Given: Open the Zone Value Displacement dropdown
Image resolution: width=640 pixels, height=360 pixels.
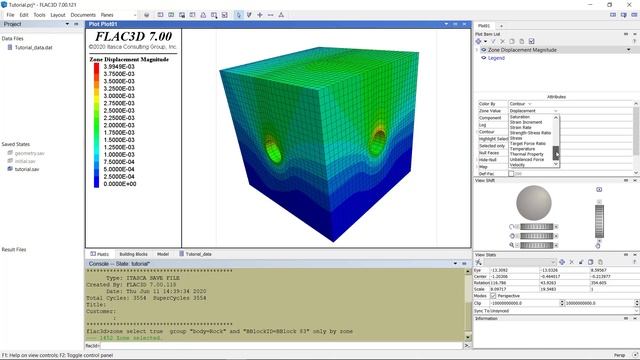Looking at the screenshot, I should point(533,111).
